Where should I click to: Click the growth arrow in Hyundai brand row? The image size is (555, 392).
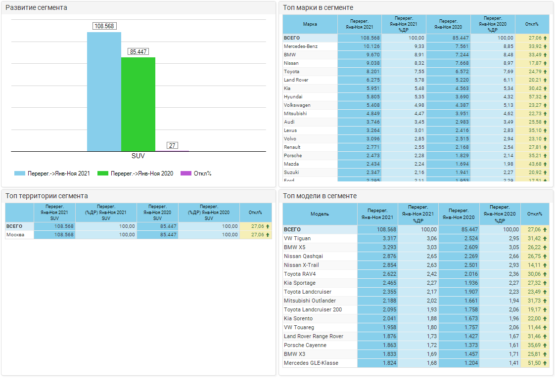click(545, 97)
